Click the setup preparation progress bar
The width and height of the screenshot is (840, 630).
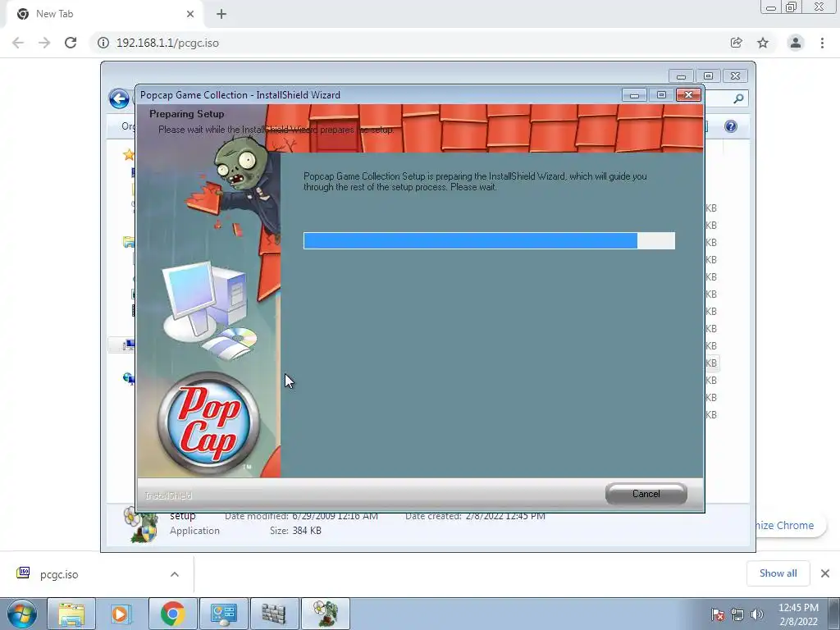point(489,240)
